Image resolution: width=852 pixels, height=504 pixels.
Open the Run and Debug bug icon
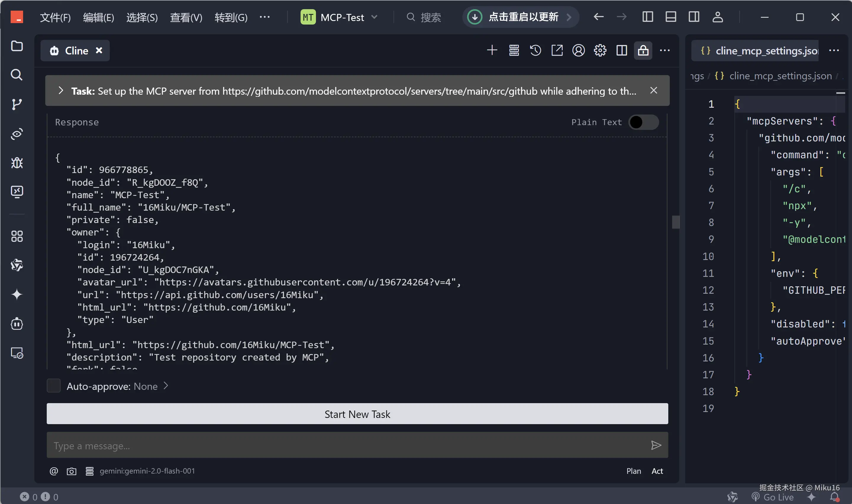[17, 163]
